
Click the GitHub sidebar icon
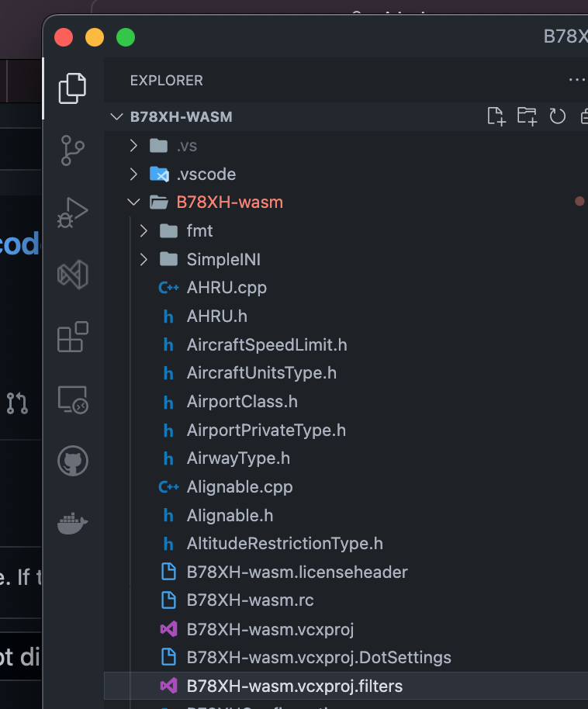72,460
